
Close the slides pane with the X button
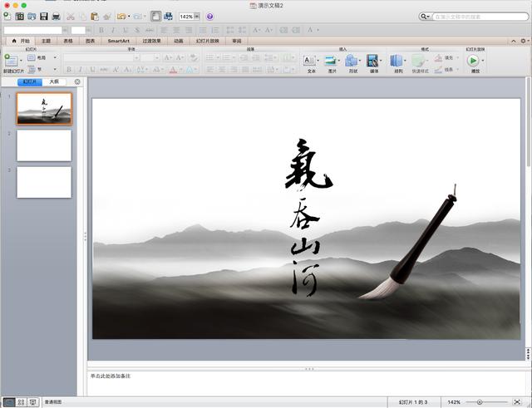coord(77,81)
